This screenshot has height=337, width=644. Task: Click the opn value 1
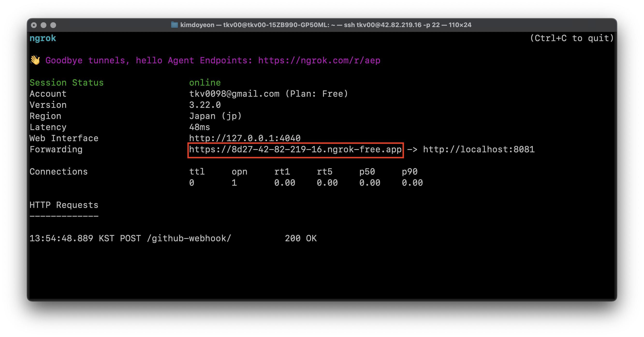coord(234,183)
